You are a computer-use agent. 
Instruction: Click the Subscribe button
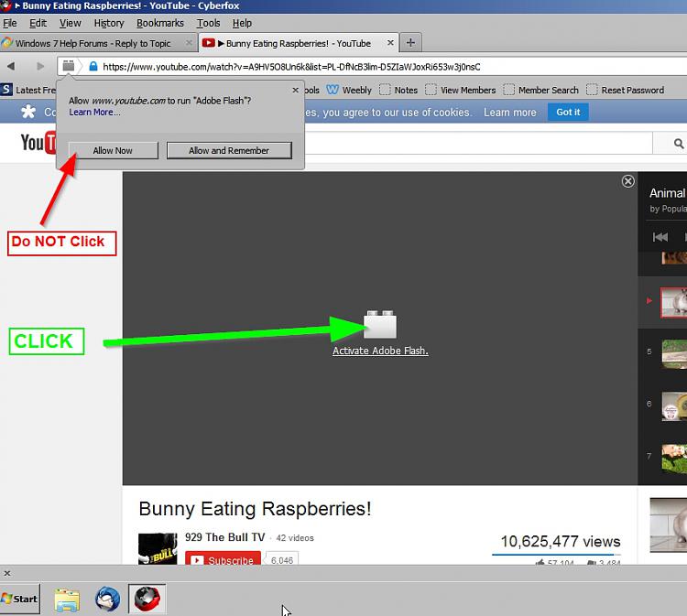tap(223, 559)
